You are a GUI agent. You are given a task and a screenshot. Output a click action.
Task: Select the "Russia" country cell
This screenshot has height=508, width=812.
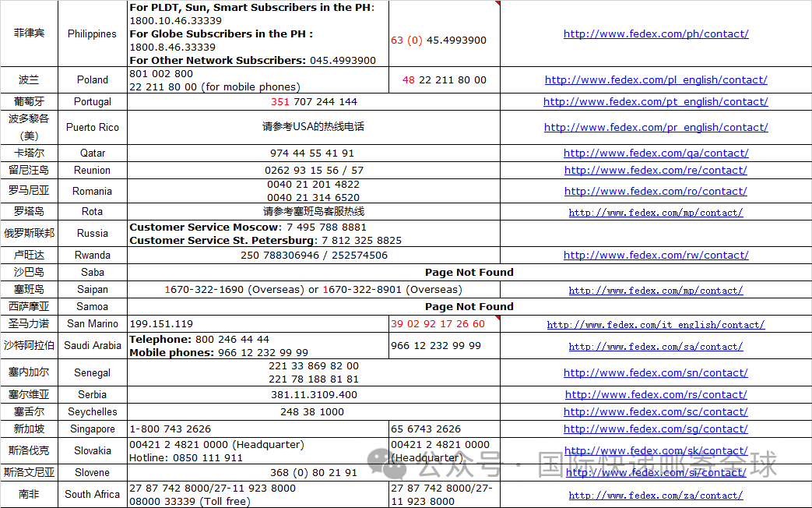(92, 233)
